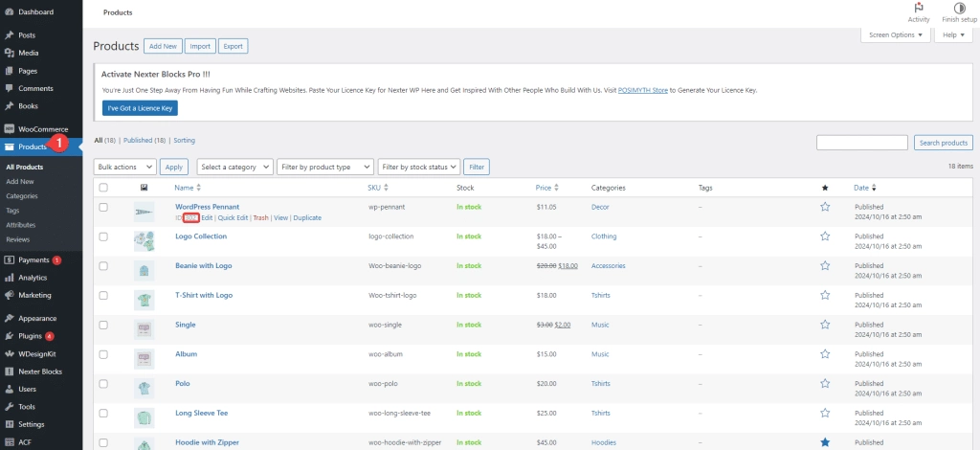Go to Published products filter tab
Screen dimensions: 980x450
(x=145, y=140)
